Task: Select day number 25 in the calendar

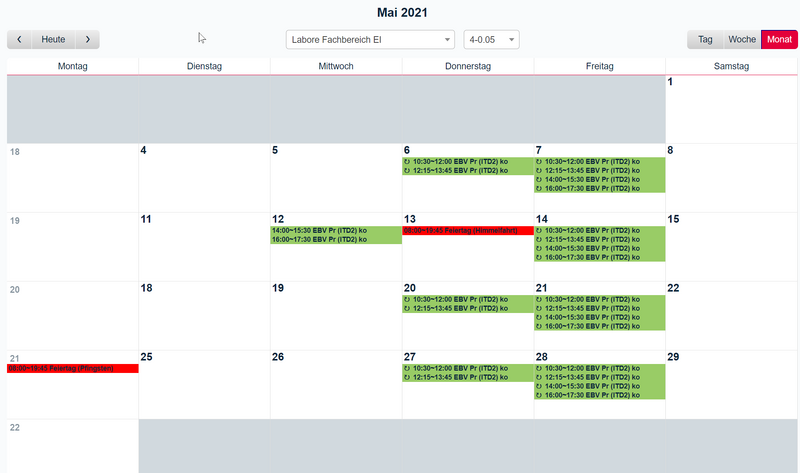Action: (x=146, y=357)
